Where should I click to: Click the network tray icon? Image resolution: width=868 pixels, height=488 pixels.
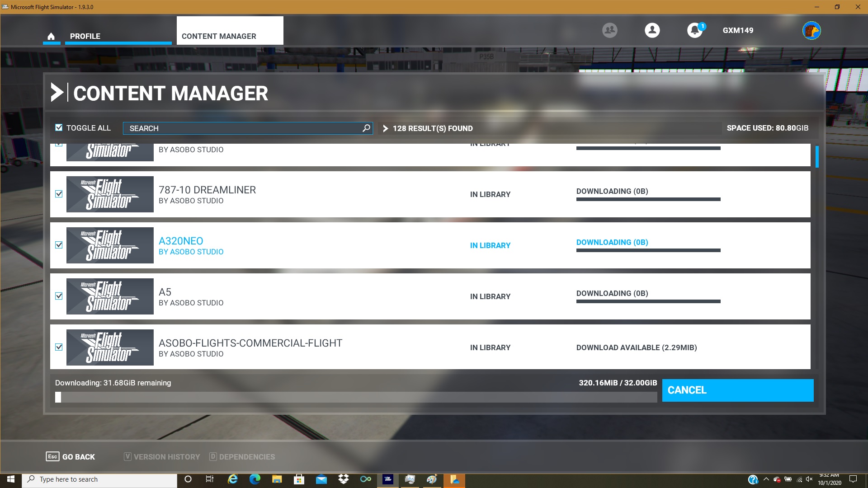tap(799, 479)
